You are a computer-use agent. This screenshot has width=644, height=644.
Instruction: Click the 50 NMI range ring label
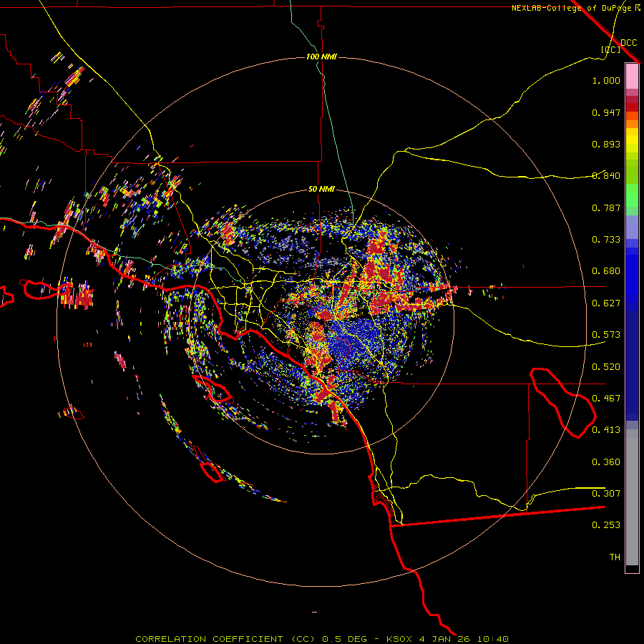(321, 189)
